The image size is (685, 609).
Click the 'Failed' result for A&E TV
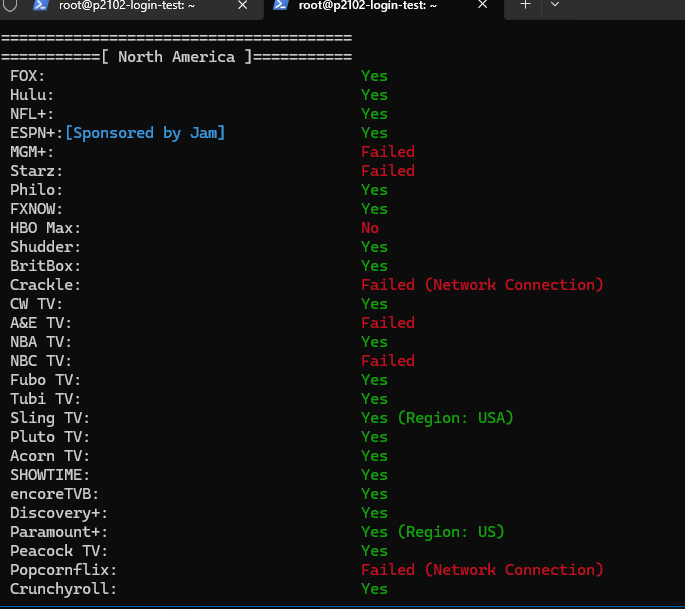388,323
